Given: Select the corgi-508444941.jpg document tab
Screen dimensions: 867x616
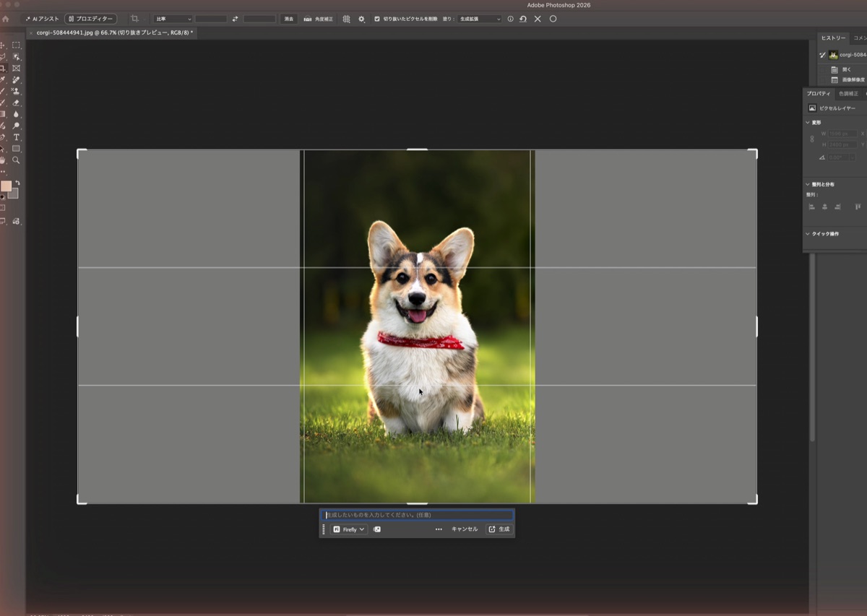Looking at the screenshot, I should (114, 33).
